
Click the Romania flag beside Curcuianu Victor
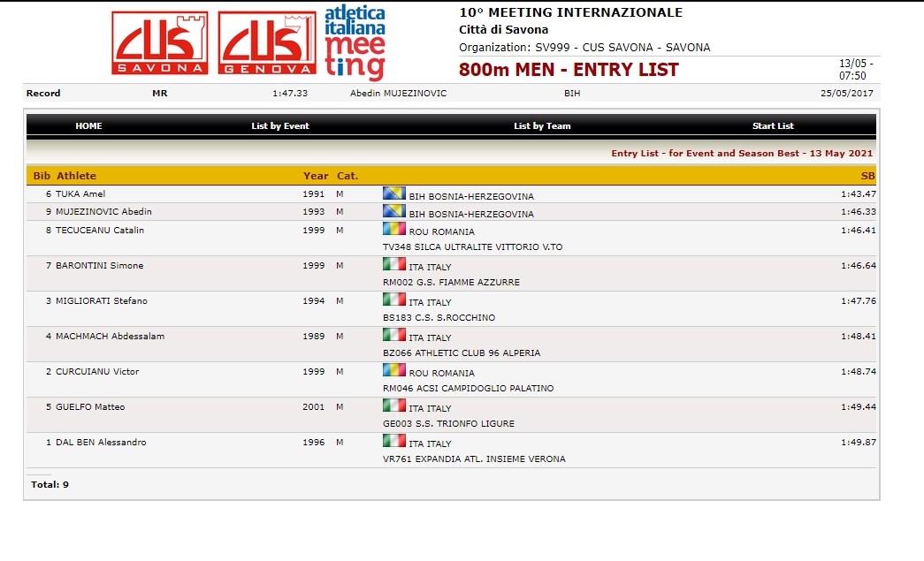pos(393,370)
